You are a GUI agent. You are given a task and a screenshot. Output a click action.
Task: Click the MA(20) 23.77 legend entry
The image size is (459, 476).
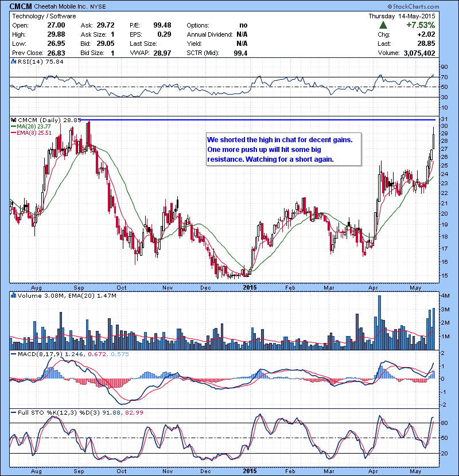(x=32, y=126)
